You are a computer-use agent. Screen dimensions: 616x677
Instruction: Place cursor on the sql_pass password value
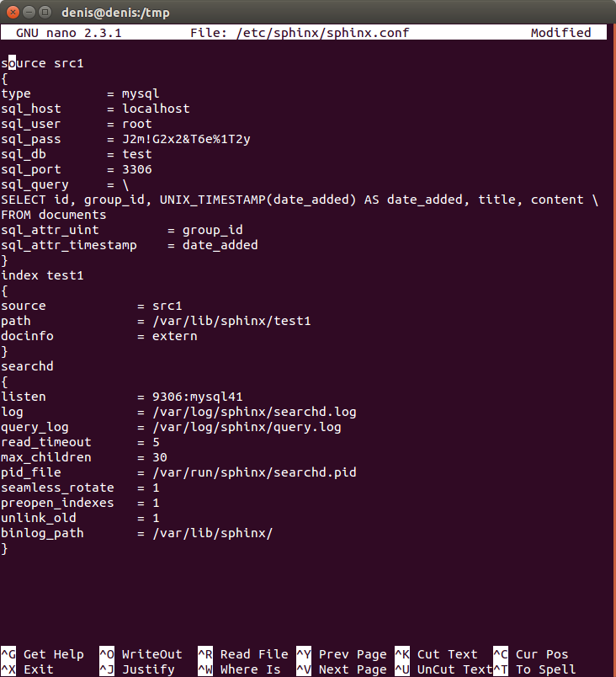click(x=186, y=139)
